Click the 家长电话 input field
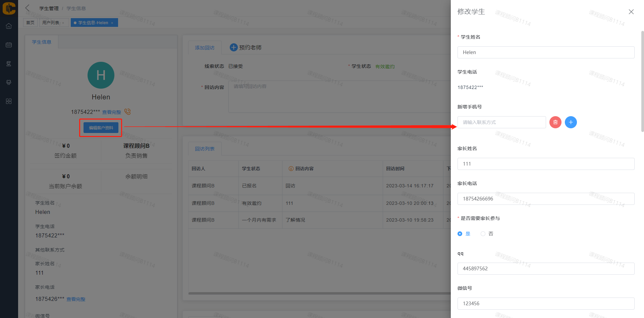Image resolution: width=644 pixels, height=318 pixels. pos(545,199)
